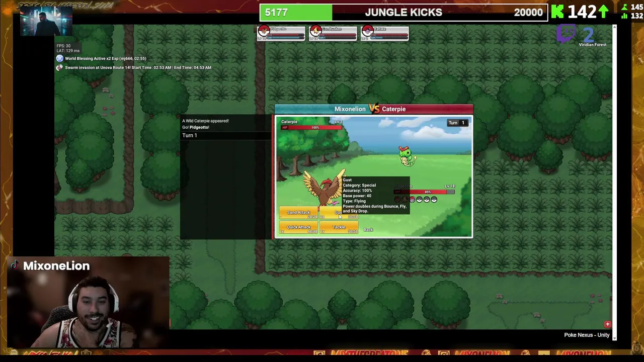Click the fourth empty pokeball team slot
Image resolution: width=644 pixels, height=362 pixels.
point(419,200)
